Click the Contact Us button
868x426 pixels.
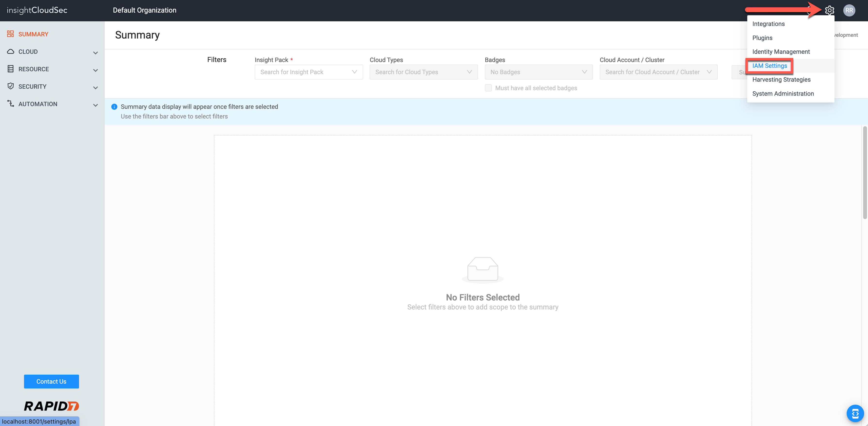[x=51, y=381]
